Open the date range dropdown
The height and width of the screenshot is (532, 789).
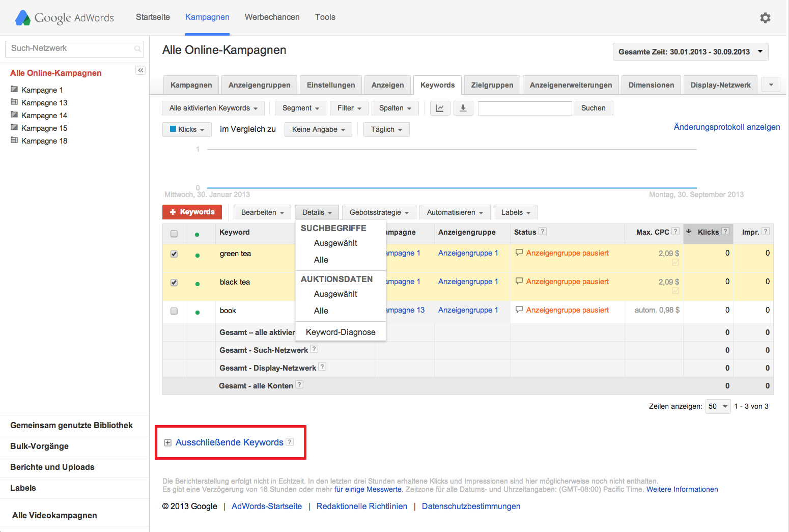[x=690, y=52]
